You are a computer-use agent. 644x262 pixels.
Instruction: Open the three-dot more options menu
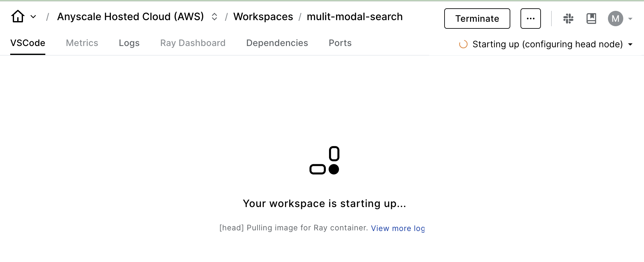(530, 19)
